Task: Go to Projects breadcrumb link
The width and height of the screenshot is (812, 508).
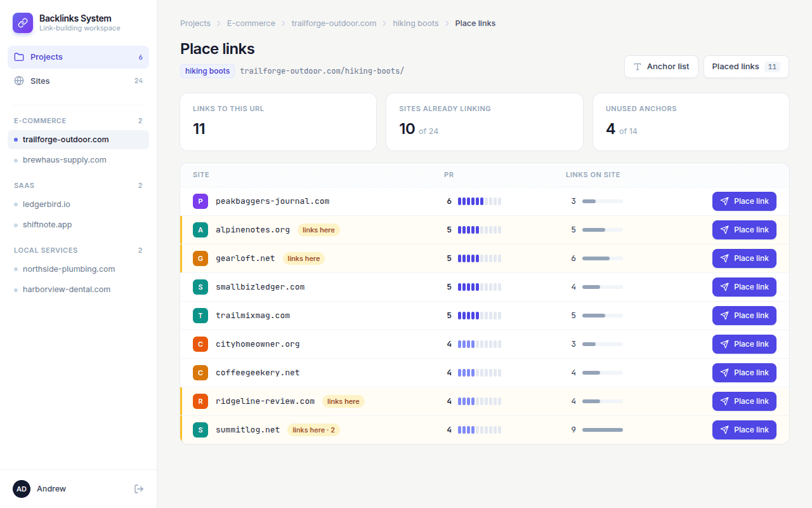Action: coord(195,23)
